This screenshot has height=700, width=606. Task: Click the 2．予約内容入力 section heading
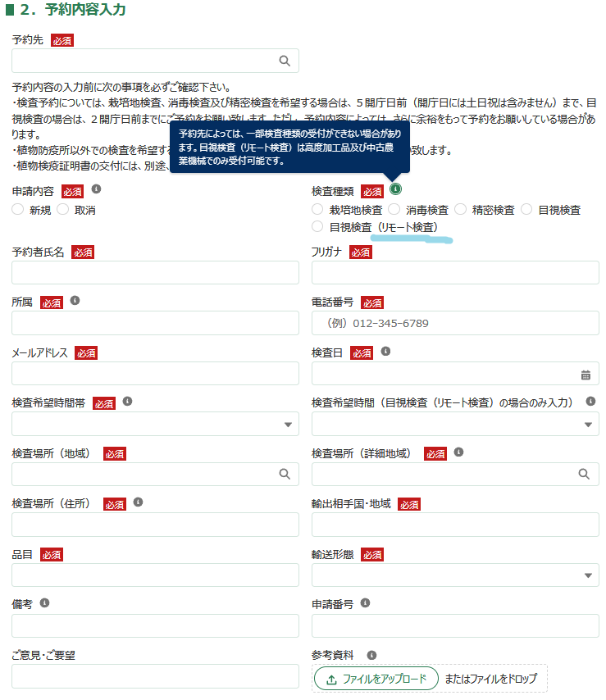click(x=73, y=9)
